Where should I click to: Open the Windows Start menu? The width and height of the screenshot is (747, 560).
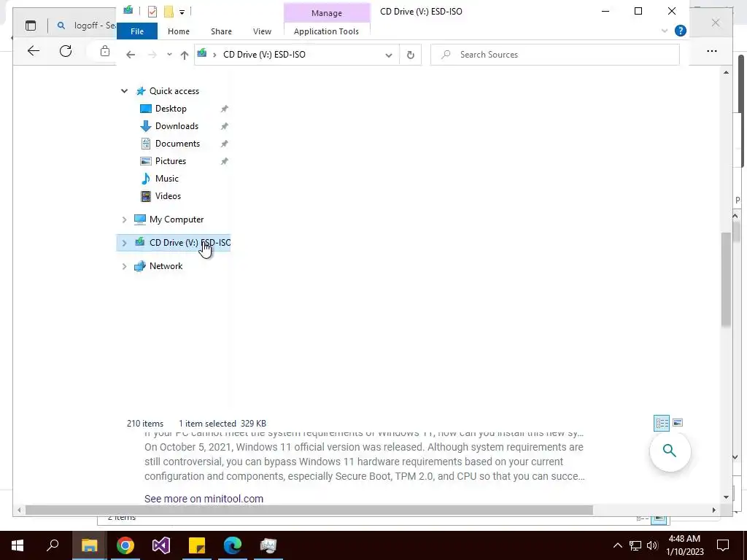(x=18, y=545)
